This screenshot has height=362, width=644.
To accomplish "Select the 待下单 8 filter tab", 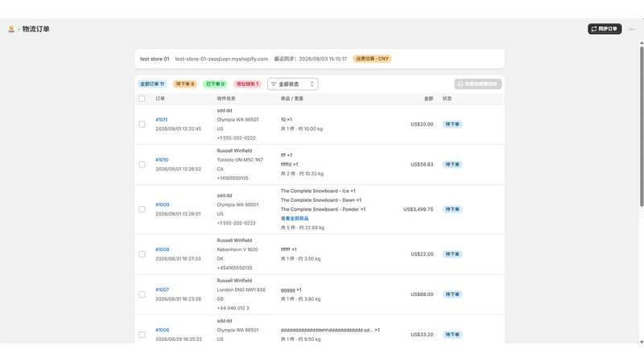I will pyautogui.click(x=185, y=84).
